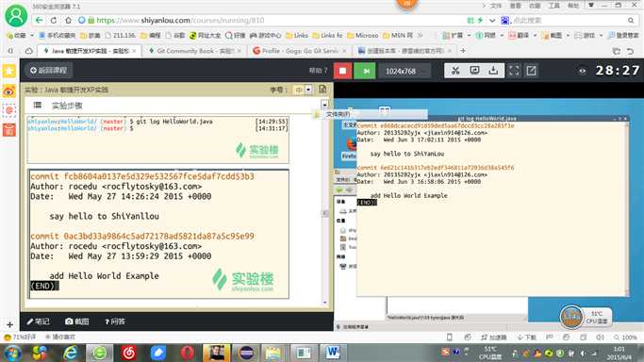
Task: Click the 返回课程 return to course button
Action: (x=48, y=71)
